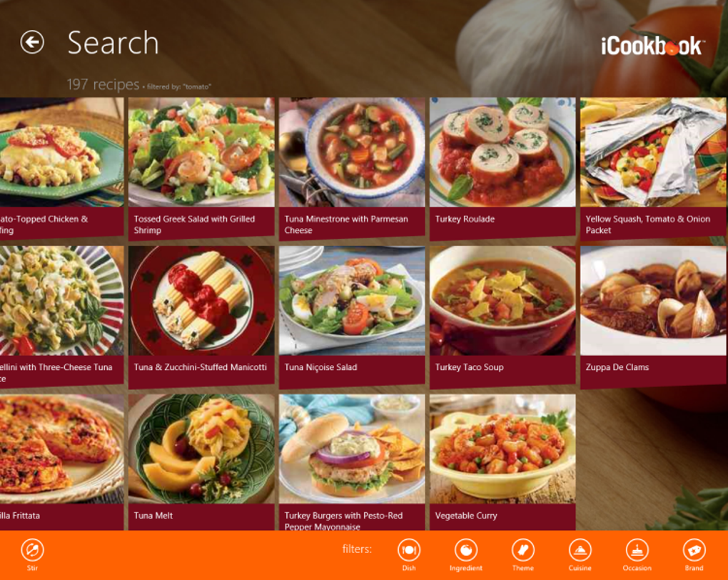Image resolution: width=728 pixels, height=580 pixels.
Task: Select Tuna & Zucchini-Stuffed Manicotti recipe
Action: 201,317
